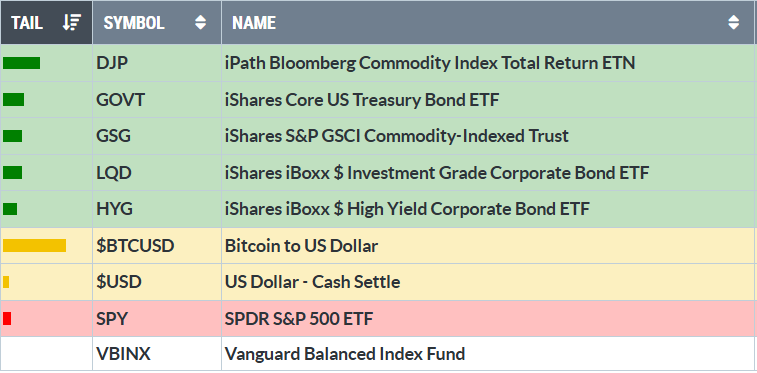Click Vanguard Balanced Index Fund name

pyautogui.click(x=345, y=354)
